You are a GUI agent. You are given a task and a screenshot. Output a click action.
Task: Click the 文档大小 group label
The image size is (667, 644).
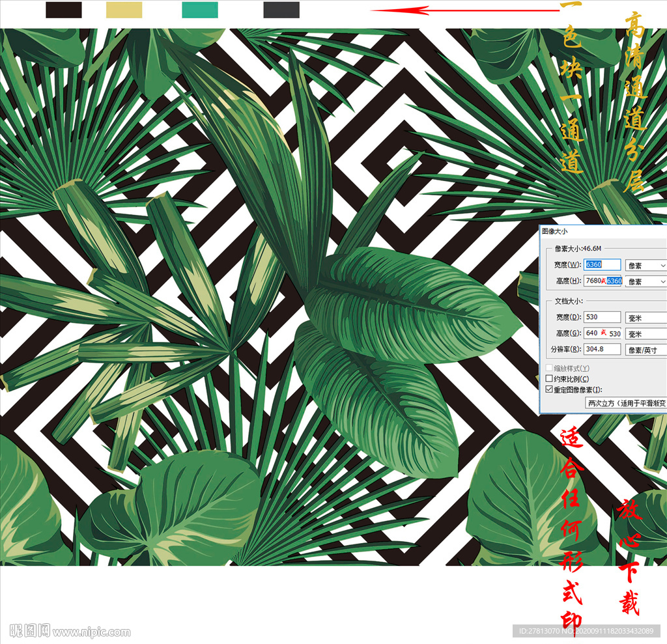point(569,301)
